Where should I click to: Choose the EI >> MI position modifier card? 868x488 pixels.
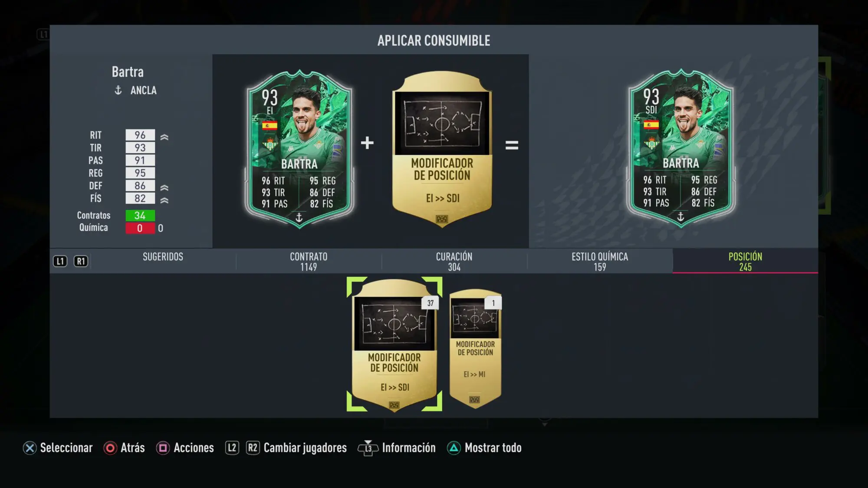pos(475,348)
